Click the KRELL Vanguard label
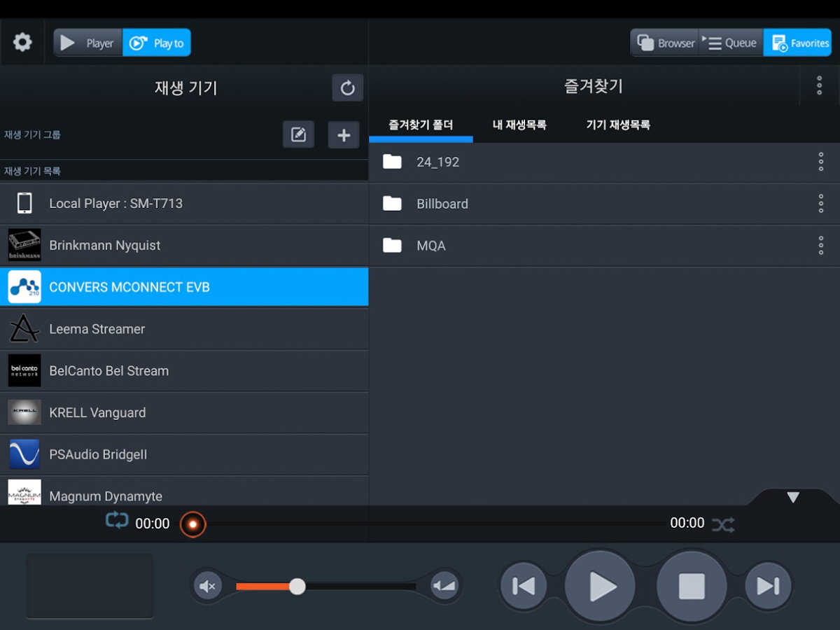840x630 pixels. (x=97, y=413)
